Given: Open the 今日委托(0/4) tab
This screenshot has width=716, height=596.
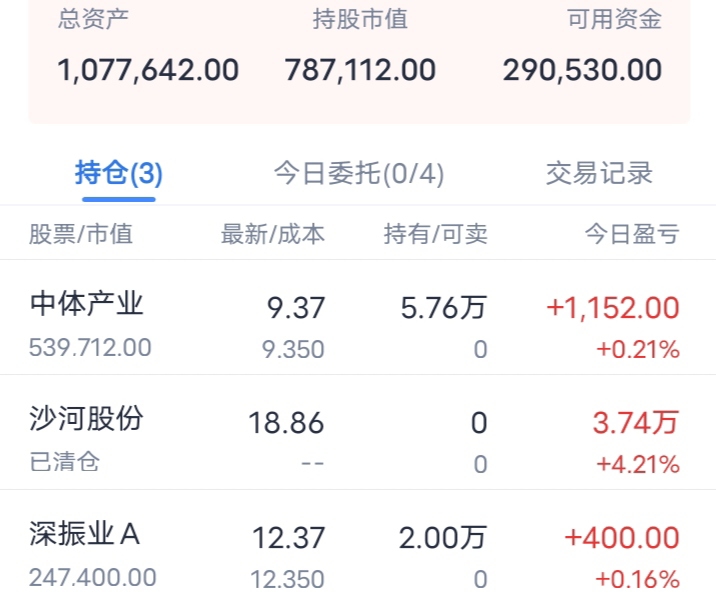Looking at the screenshot, I should [359, 174].
